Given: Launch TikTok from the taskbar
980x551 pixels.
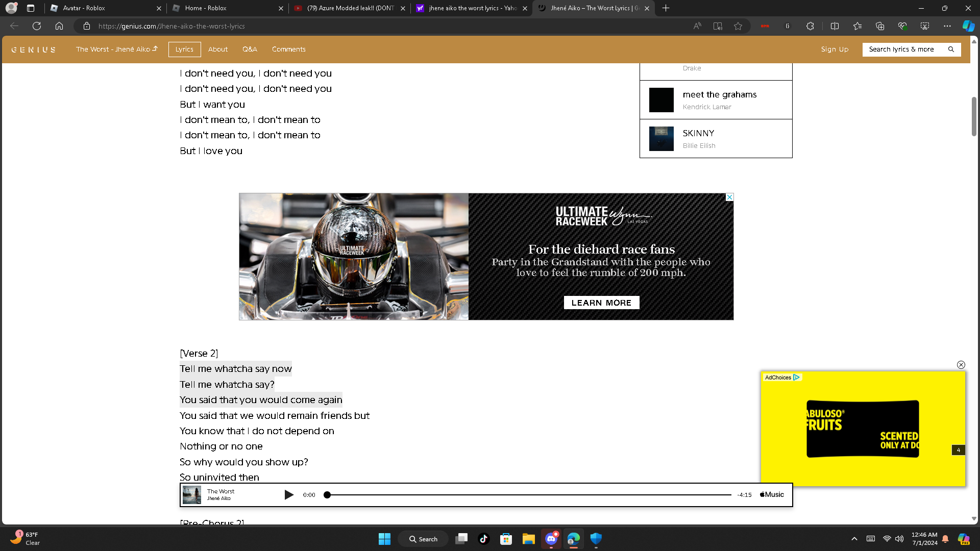Looking at the screenshot, I should [x=484, y=539].
